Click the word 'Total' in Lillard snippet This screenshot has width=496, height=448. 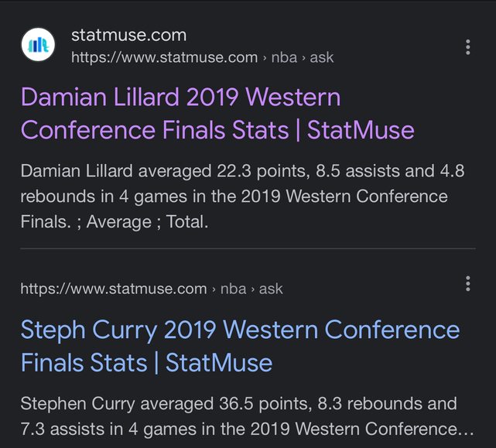coord(187,222)
